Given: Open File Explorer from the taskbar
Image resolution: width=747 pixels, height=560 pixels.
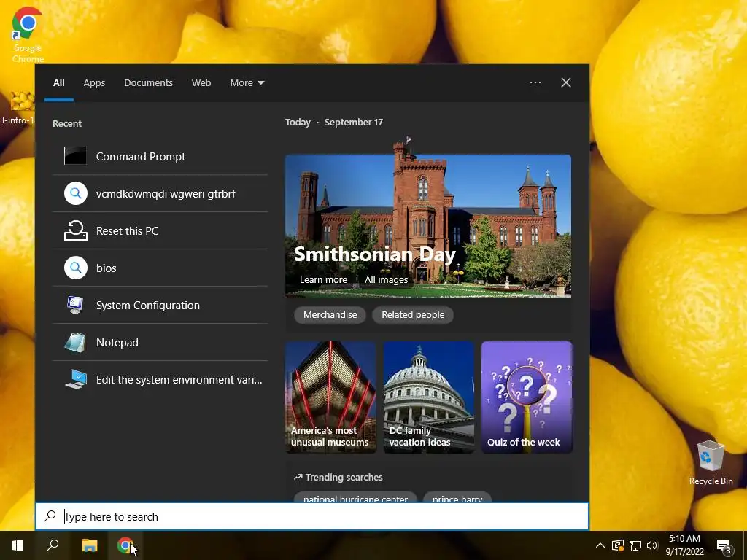Looking at the screenshot, I should pyautogui.click(x=89, y=545).
